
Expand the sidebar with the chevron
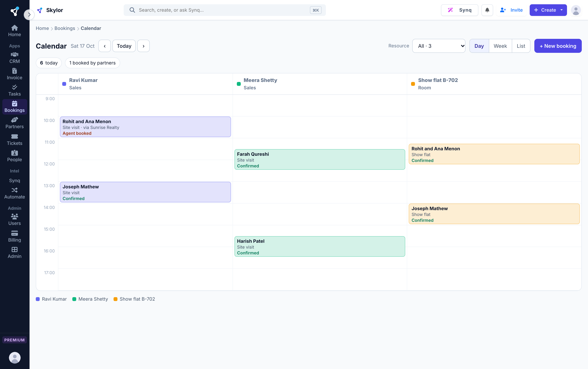tap(29, 15)
